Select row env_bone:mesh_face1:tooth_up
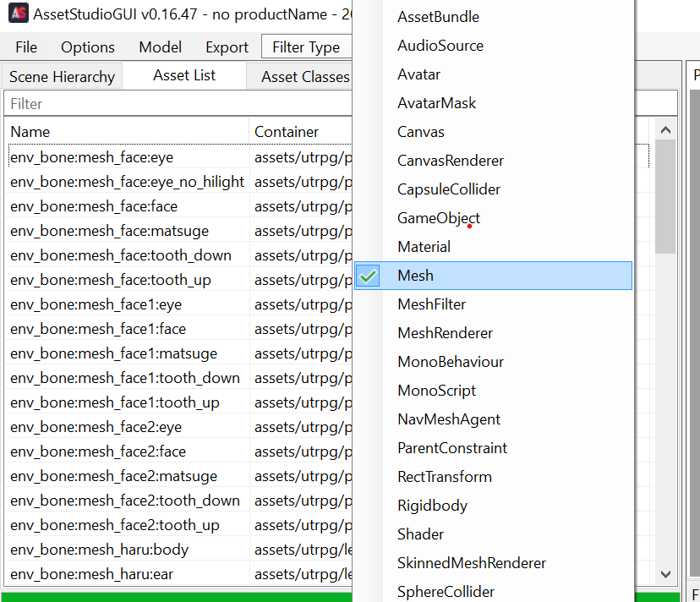 (178, 402)
